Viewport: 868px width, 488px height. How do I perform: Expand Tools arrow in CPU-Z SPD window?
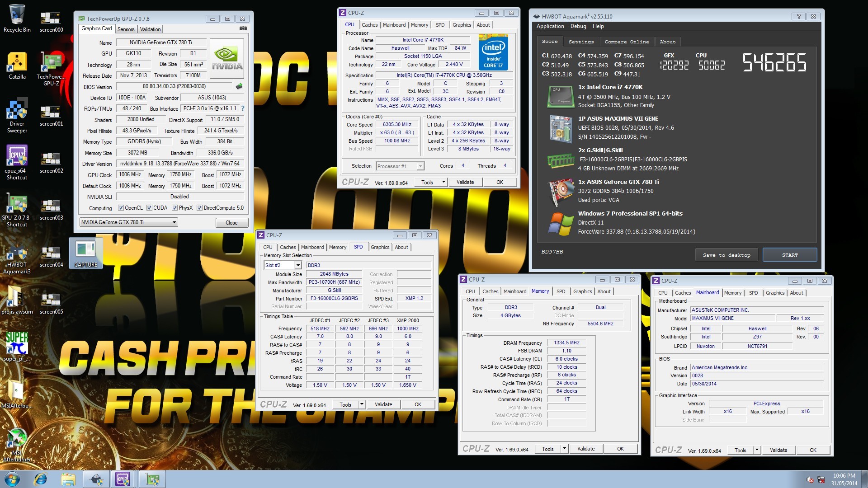(x=362, y=404)
